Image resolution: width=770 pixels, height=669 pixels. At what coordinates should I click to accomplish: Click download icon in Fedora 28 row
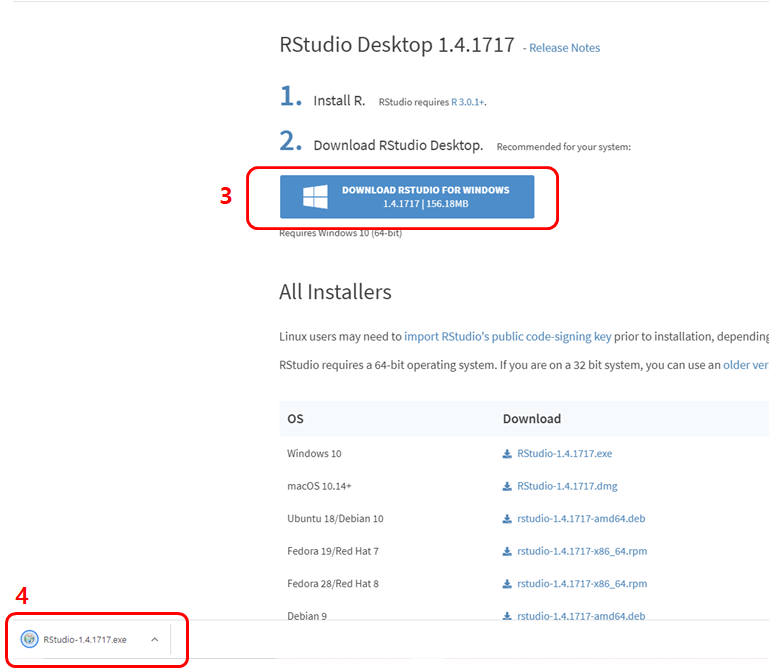[507, 584]
